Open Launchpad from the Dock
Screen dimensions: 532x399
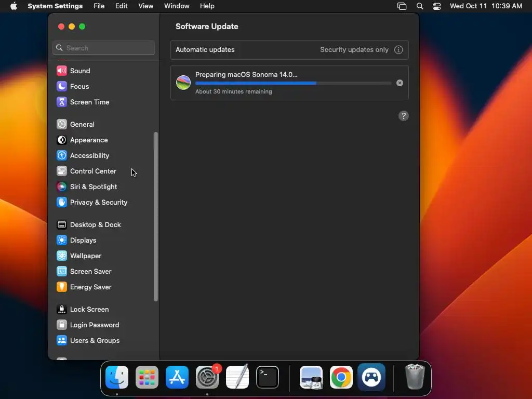[147, 377]
